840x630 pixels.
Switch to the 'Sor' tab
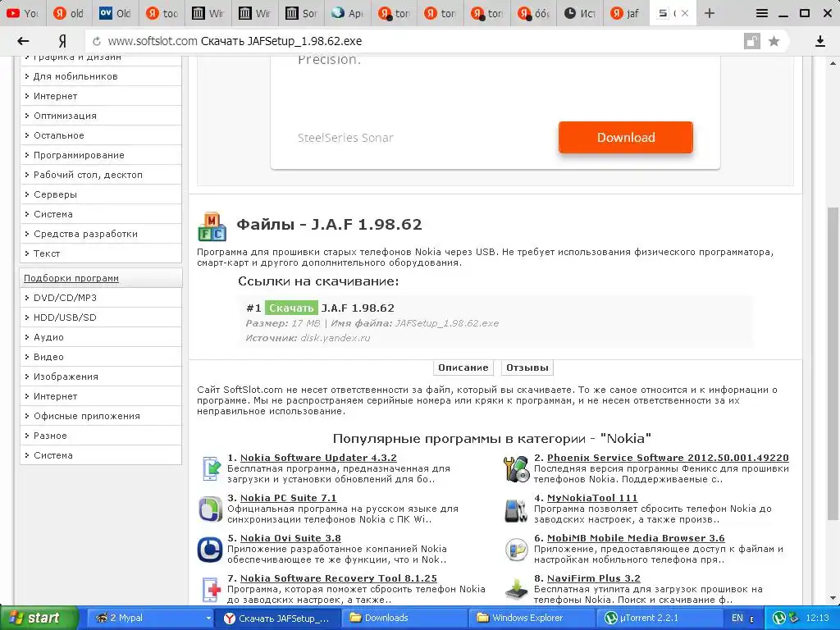301,13
